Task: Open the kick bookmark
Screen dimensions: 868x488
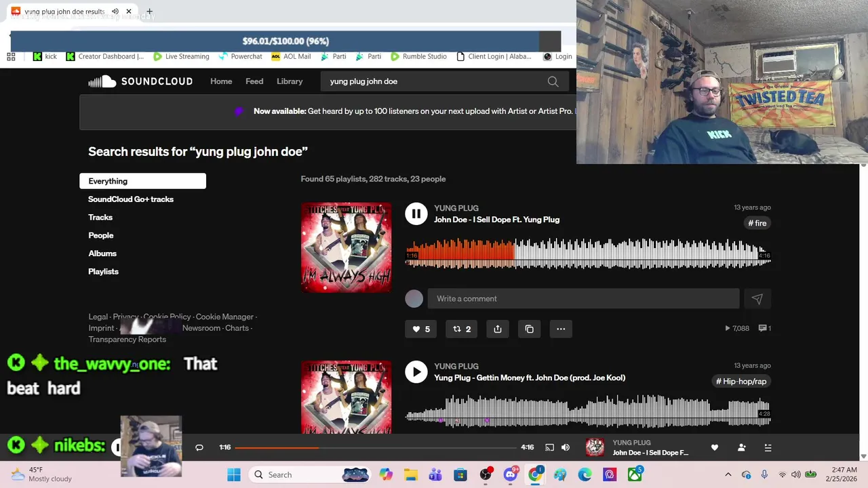Action: tap(45, 56)
